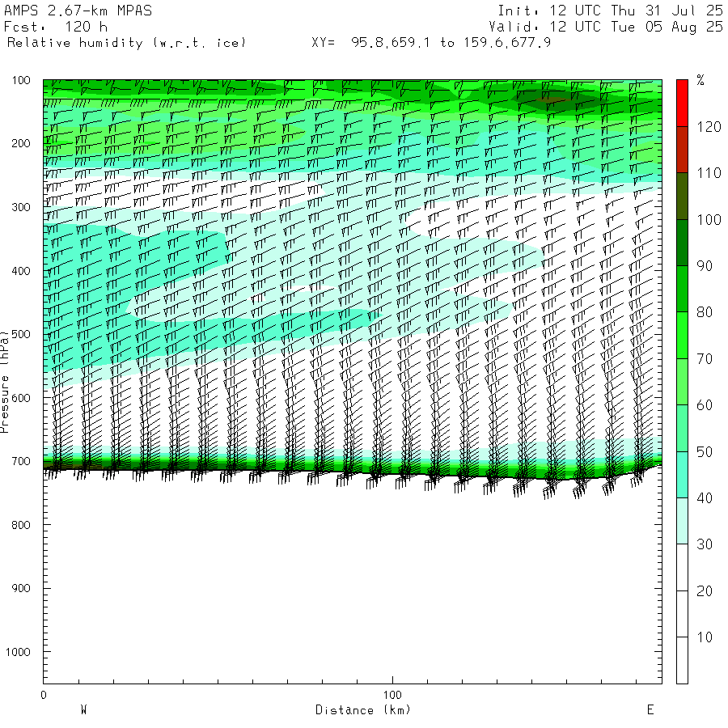
Task: Click the '30' colorbar value label
Action: [705, 544]
